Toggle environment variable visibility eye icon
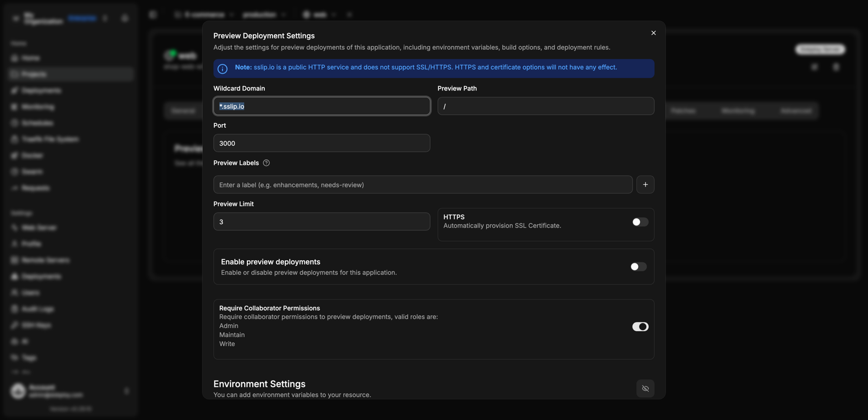The height and width of the screenshot is (420, 868). pyautogui.click(x=645, y=389)
